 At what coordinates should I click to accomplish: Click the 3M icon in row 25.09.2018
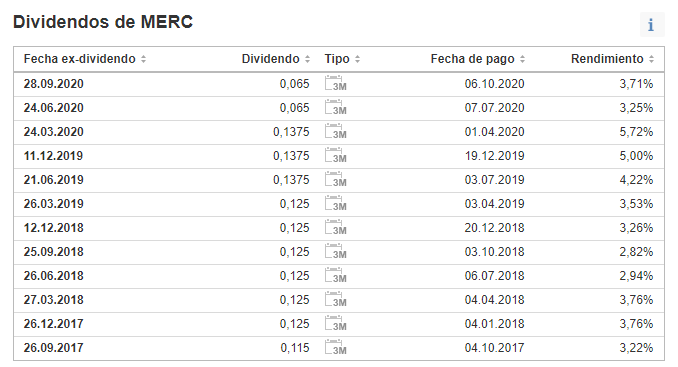coord(336,252)
